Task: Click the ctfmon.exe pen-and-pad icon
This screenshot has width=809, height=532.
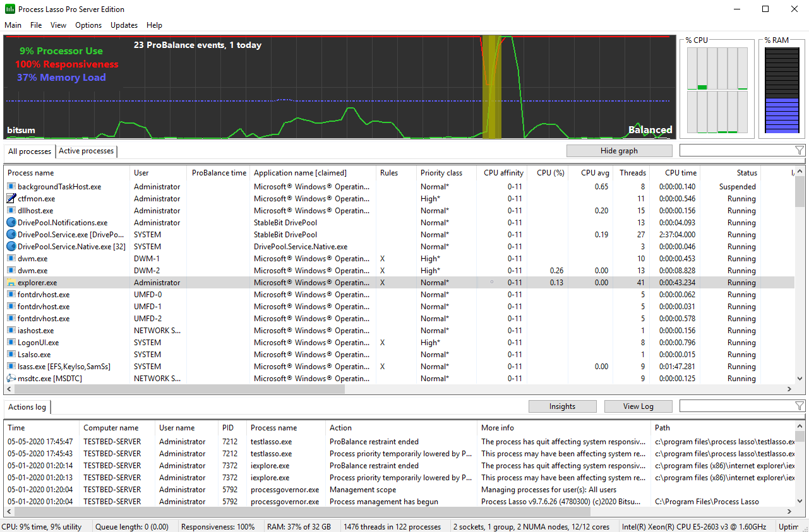Action: tap(11, 199)
